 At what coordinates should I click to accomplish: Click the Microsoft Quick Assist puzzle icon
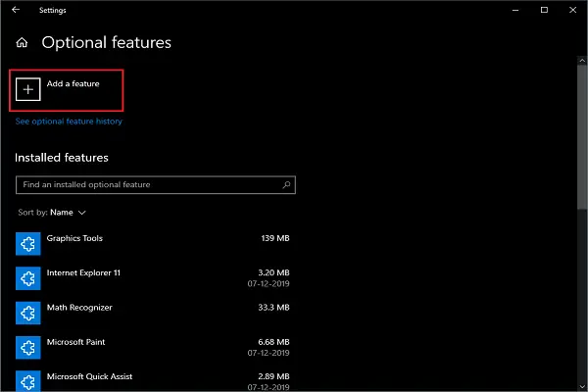[x=28, y=381]
